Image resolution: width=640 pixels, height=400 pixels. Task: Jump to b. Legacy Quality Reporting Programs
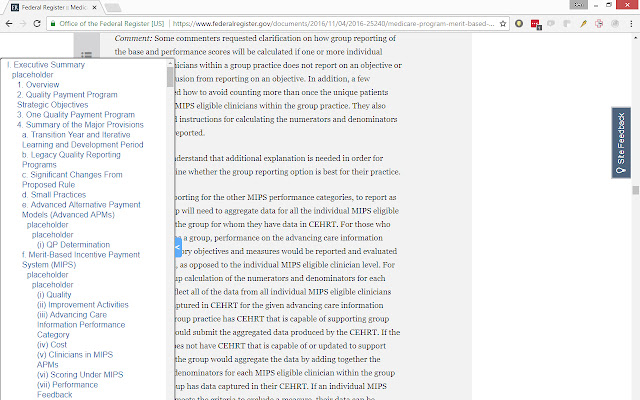(x=71, y=160)
